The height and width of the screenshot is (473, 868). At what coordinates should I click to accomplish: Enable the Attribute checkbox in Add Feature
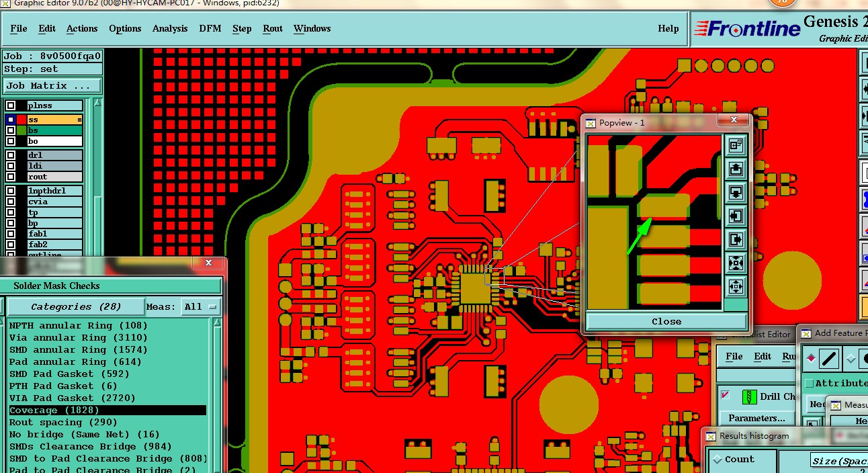click(809, 383)
